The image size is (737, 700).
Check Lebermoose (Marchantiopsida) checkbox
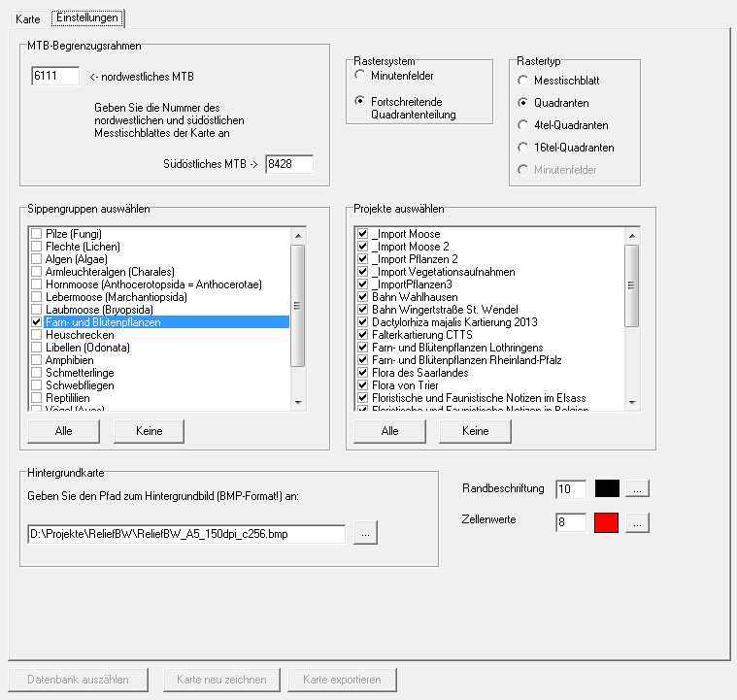pos(36,297)
